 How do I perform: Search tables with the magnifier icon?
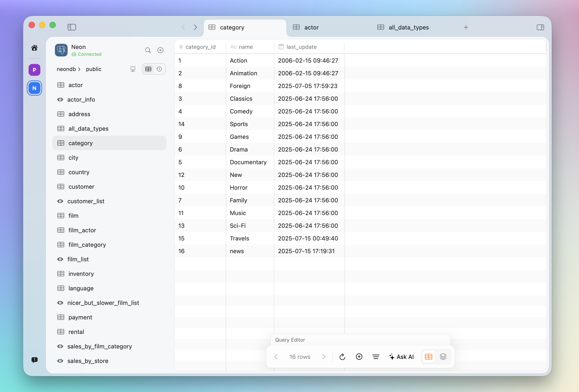coord(148,50)
